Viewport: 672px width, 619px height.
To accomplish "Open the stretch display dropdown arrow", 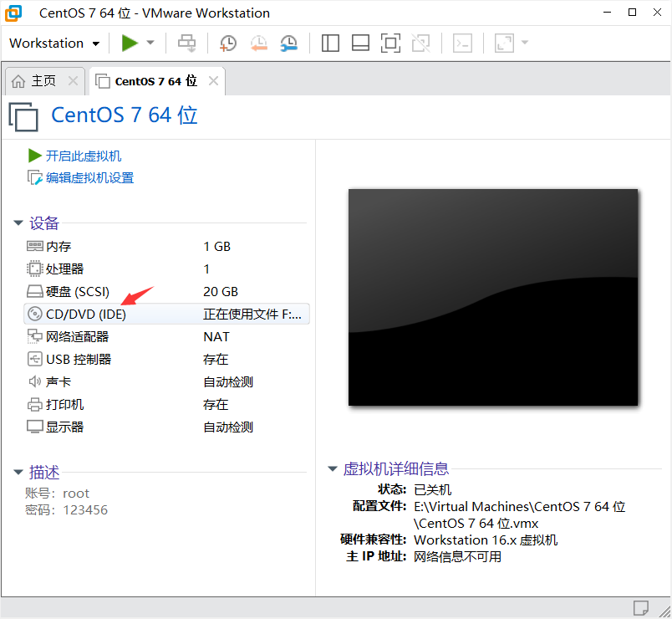I will click(525, 43).
